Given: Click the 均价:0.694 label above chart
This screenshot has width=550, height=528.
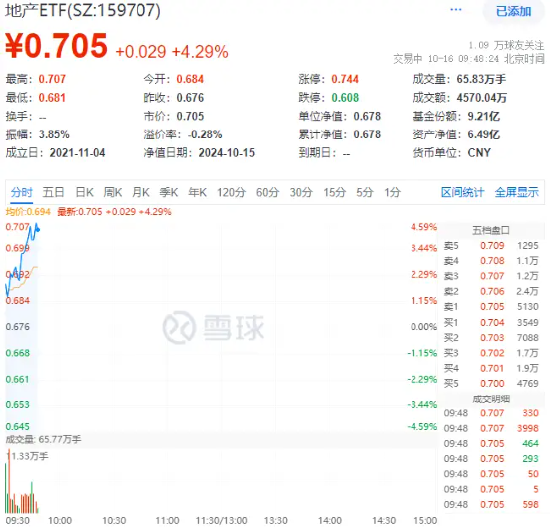Looking at the screenshot, I should pyautogui.click(x=28, y=212).
